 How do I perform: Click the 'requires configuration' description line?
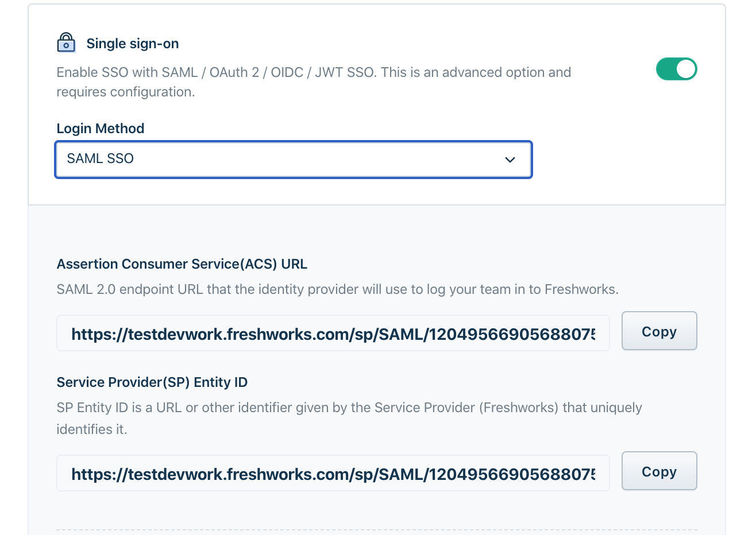125,92
